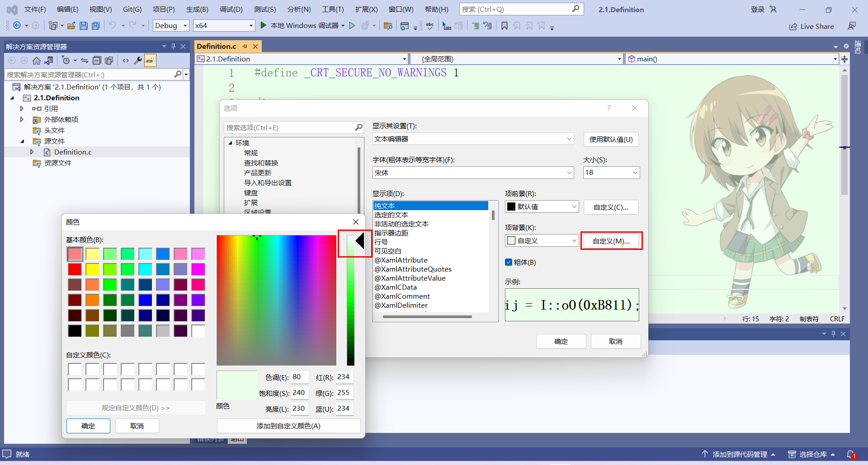Click the Properties wrench icon

click(138, 61)
